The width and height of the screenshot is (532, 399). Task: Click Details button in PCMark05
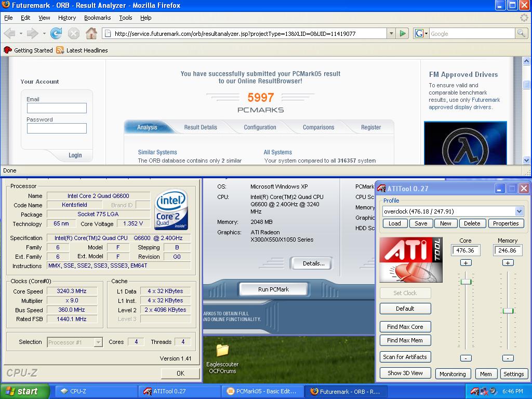[312, 263]
